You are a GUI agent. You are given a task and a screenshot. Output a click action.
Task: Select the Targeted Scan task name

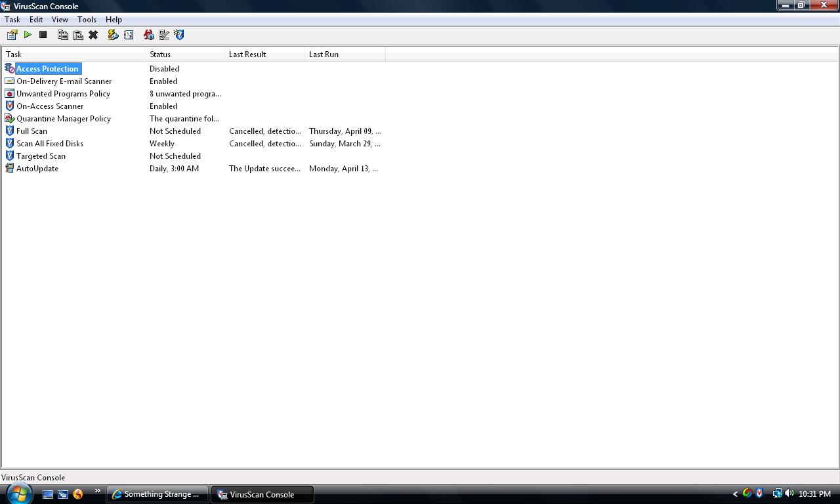pyautogui.click(x=41, y=156)
